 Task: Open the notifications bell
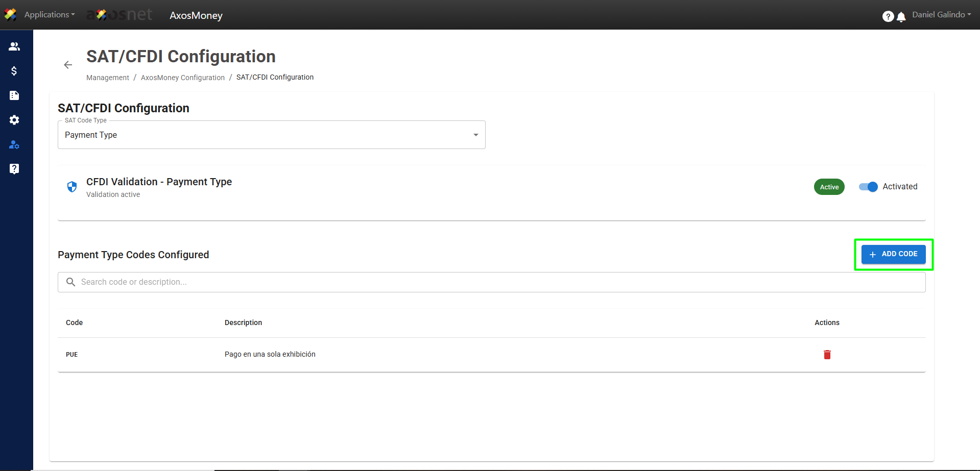901,17
